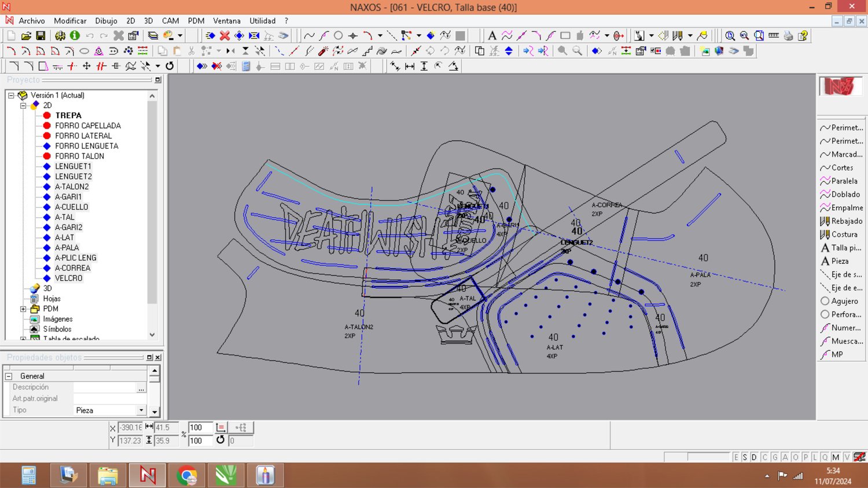The height and width of the screenshot is (488, 868).
Task: Open dropdown arrow beside the pencils icon
Action: [690, 36]
